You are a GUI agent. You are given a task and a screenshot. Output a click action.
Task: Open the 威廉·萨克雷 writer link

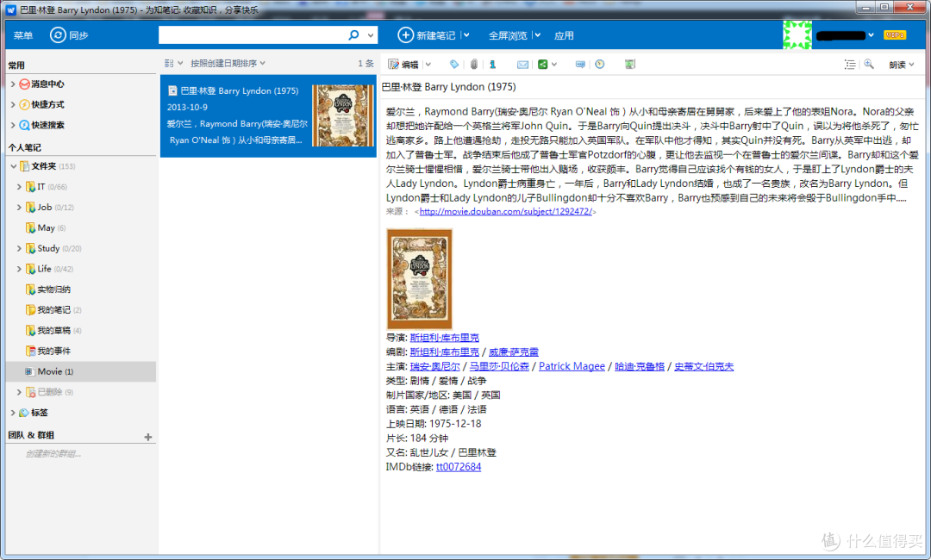click(514, 352)
